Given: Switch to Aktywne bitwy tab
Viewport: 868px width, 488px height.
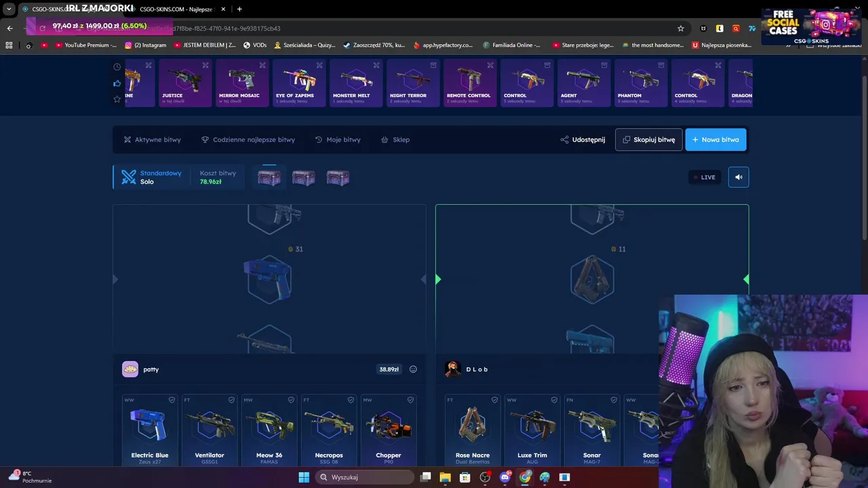Looking at the screenshot, I should pos(153,140).
